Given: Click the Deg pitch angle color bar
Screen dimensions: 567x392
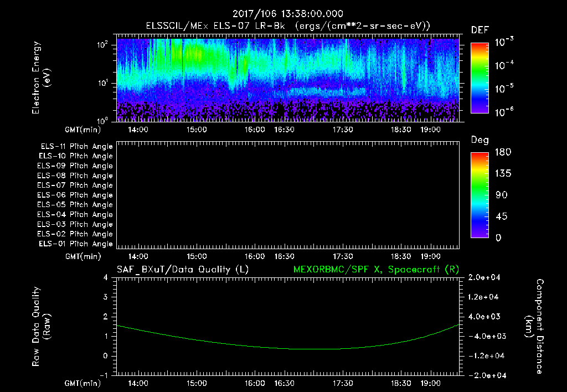Looking at the screenshot, I should 480,195.
